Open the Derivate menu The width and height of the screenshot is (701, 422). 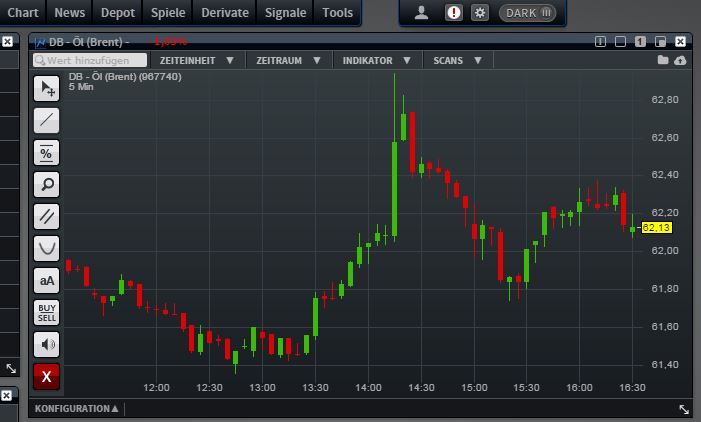pos(225,13)
